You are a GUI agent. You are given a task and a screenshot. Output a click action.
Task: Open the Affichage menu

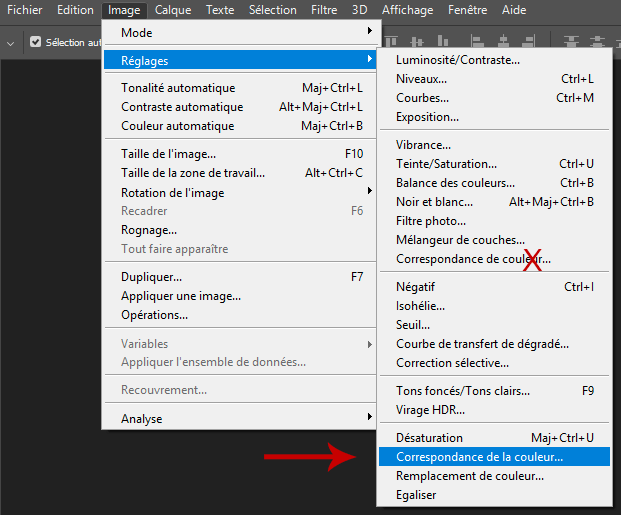click(x=409, y=10)
